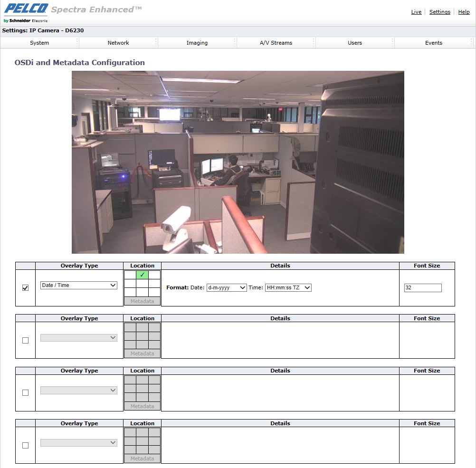Image resolution: width=476 pixels, height=468 pixels.
Task: Switch to the Network tab
Action: pos(118,43)
